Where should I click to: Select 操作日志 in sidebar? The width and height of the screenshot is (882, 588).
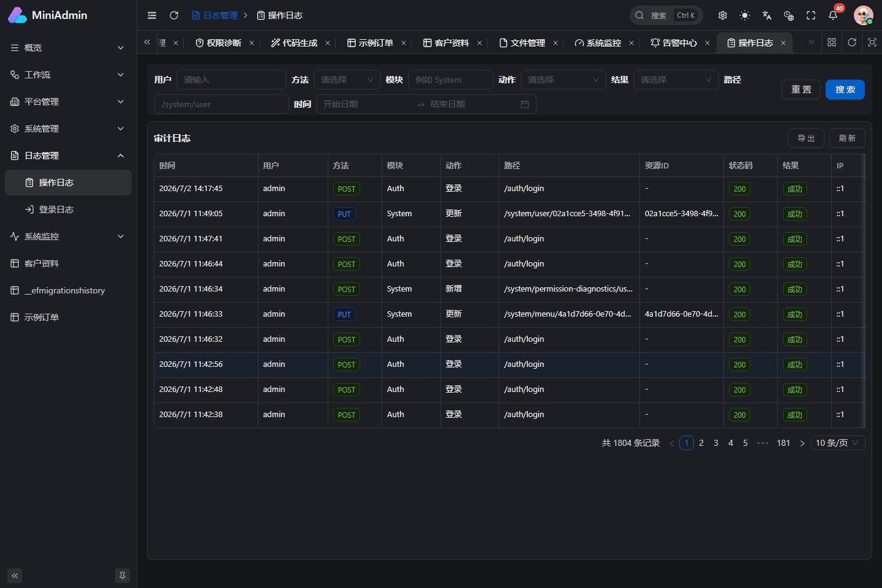(x=68, y=183)
